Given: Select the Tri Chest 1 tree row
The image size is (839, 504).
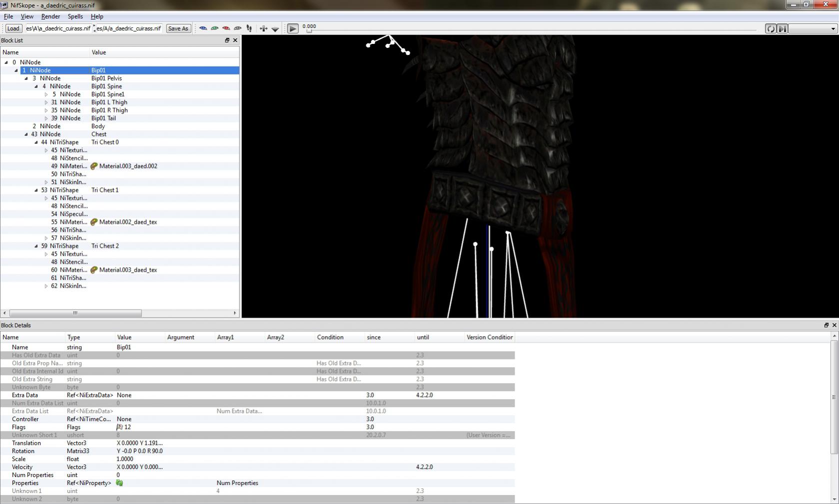Looking at the screenshot, I should click(x=105, y=190).
